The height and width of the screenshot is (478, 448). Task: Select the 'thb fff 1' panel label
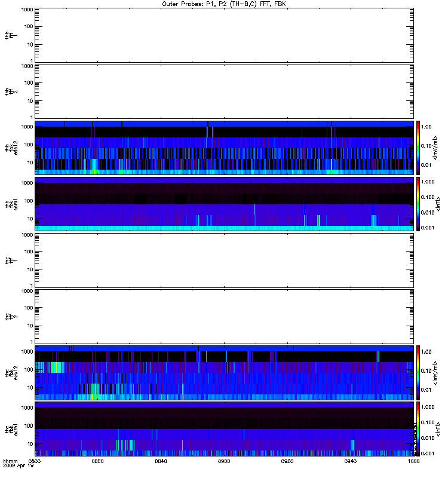[11, 35]
